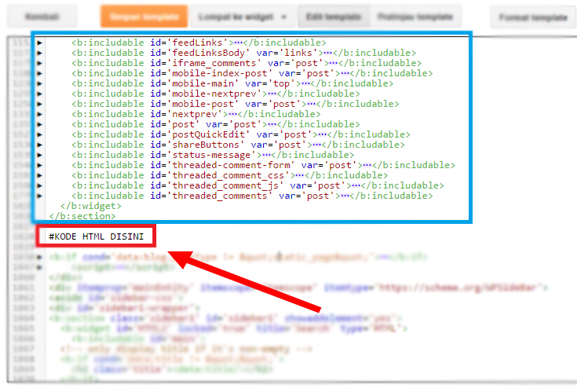This screenshot has width=587, height=389.
Task: Unfold the 'threaded_comment_js' includable arrow
Action: point(40,186)
